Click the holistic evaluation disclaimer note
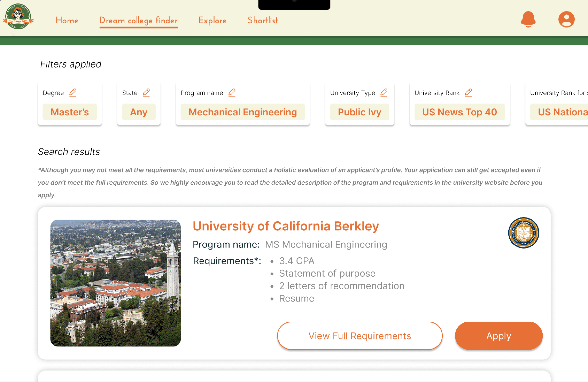This screenshot has height=382, width=588. point(290,182)
